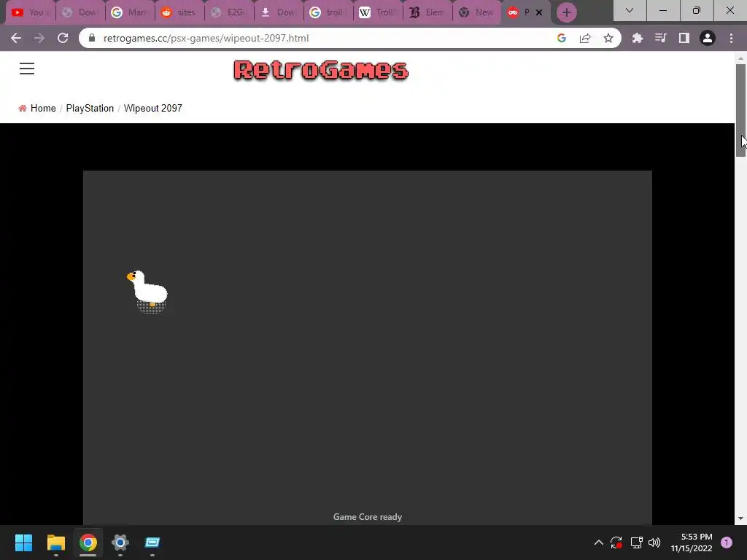Reload the page
747x560 pixels.
point(63,38)
